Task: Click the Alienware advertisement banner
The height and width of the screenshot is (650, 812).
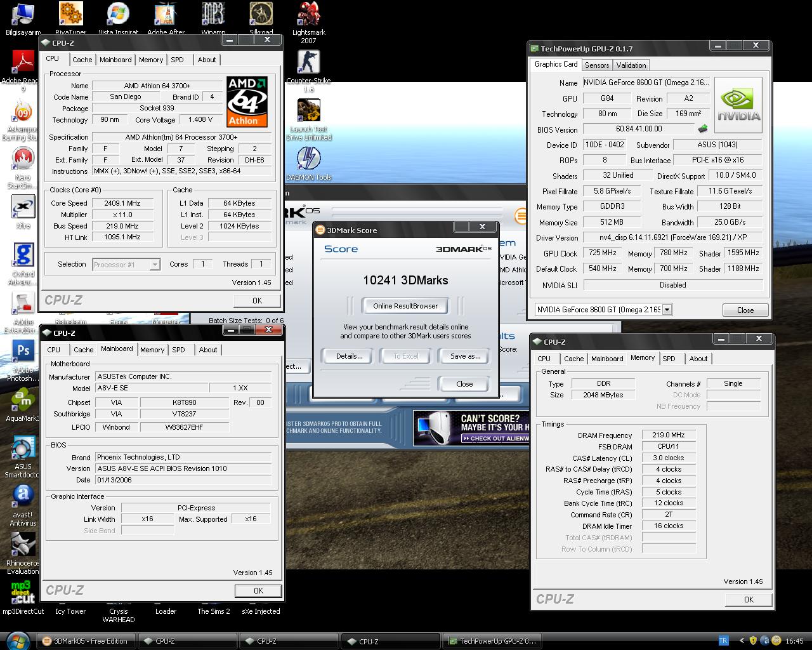Action: [x=471, y=428]
